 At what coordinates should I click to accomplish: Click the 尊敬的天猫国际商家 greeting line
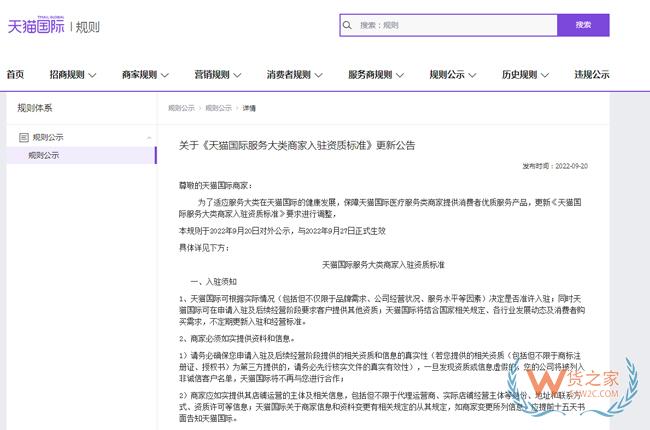(x=215, y=185)
